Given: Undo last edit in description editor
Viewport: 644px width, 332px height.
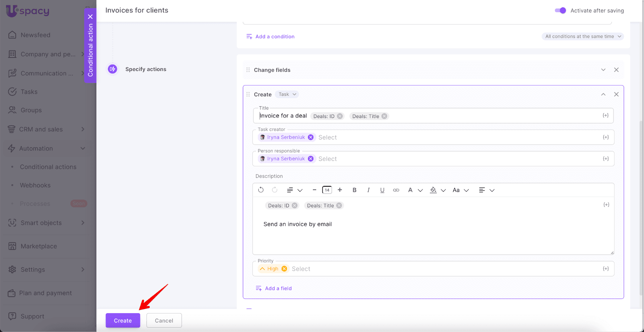Looking at the screenshot, I should [261, 190].
